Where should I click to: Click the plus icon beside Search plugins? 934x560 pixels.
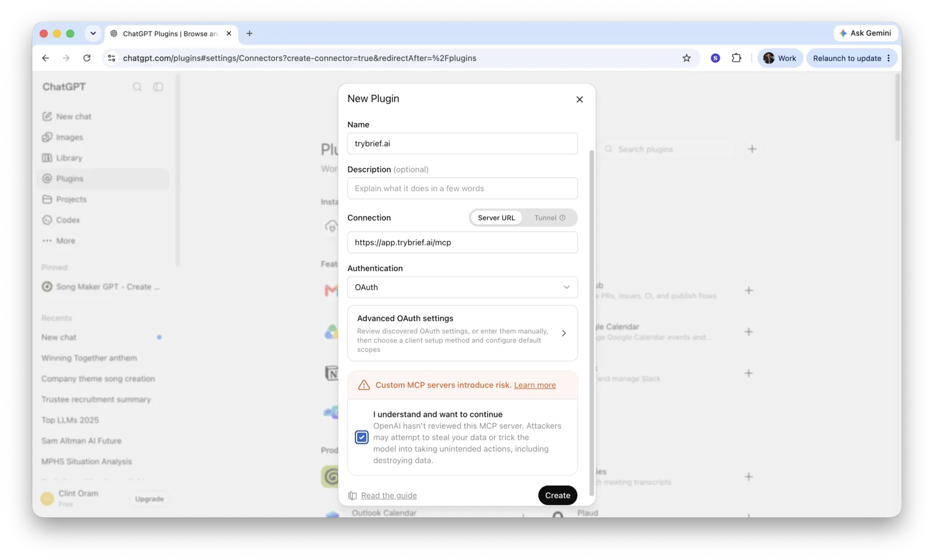(752, 149)
